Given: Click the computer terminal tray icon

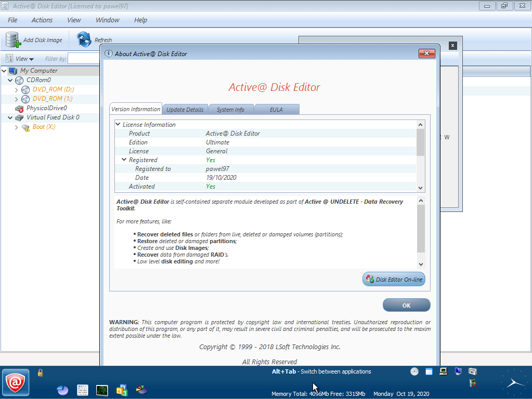Looking at the screenshot, I should click(x=444, y=371).
